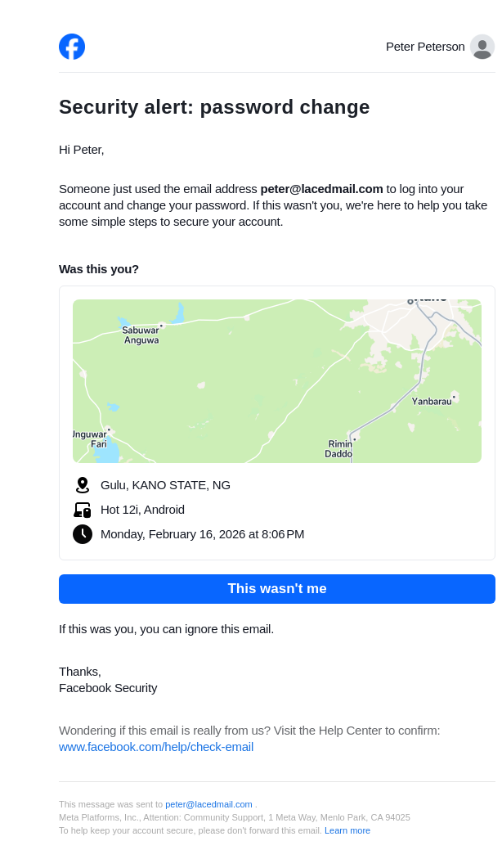The height and width of the screenshot is (868, 502).
Task: Click the "Was this you?" heading
Action: 99,269
